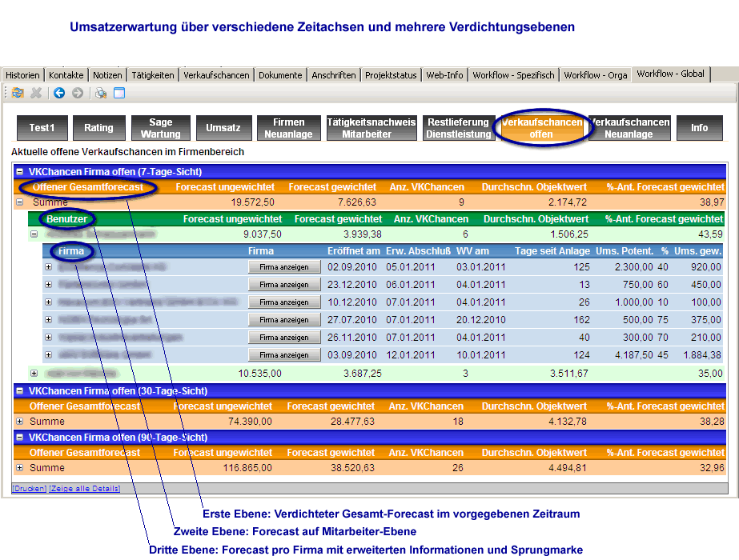
Task: Expand the firm row opened 27.07.2010
Action: point(48,320)
